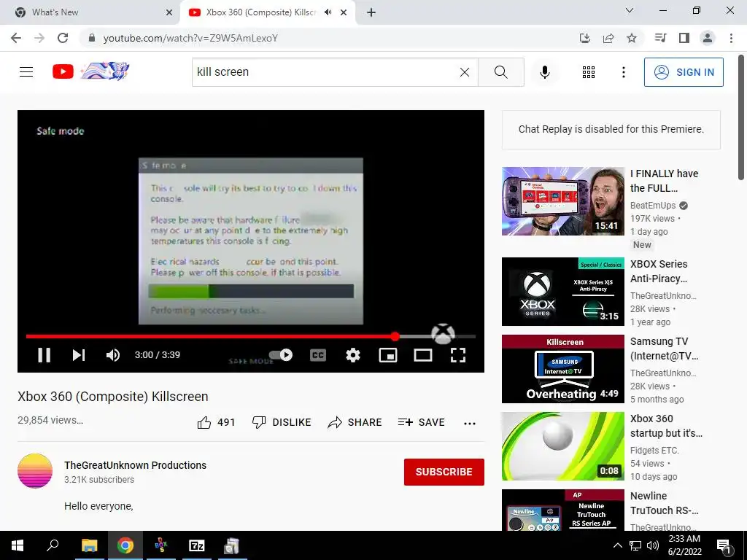Screen dimensions: 747x560
Task: Toggle the autoplay switch
Action: click(x=281, y=355)
